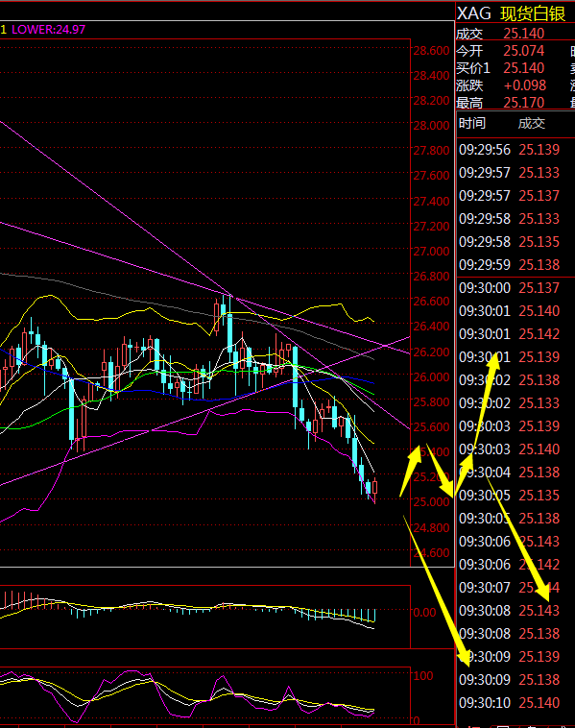The height and width of the screenshot is (728, 575).
Task: Click the 时间 column header
Action: coord(472,123)
